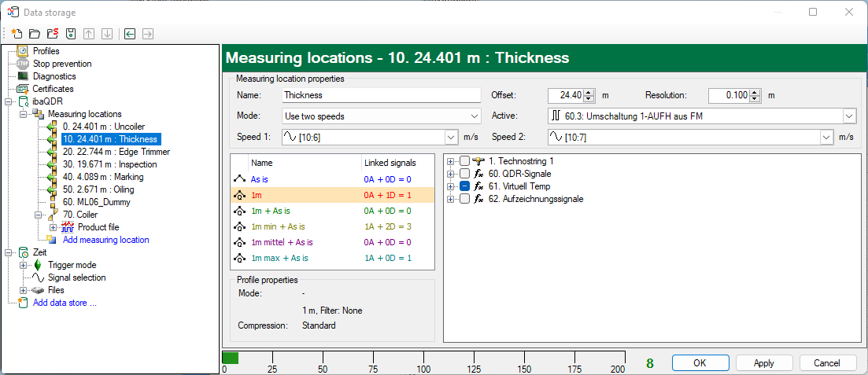
Task: Click the Coiler measuring location icon
Action: coord(54,214)
